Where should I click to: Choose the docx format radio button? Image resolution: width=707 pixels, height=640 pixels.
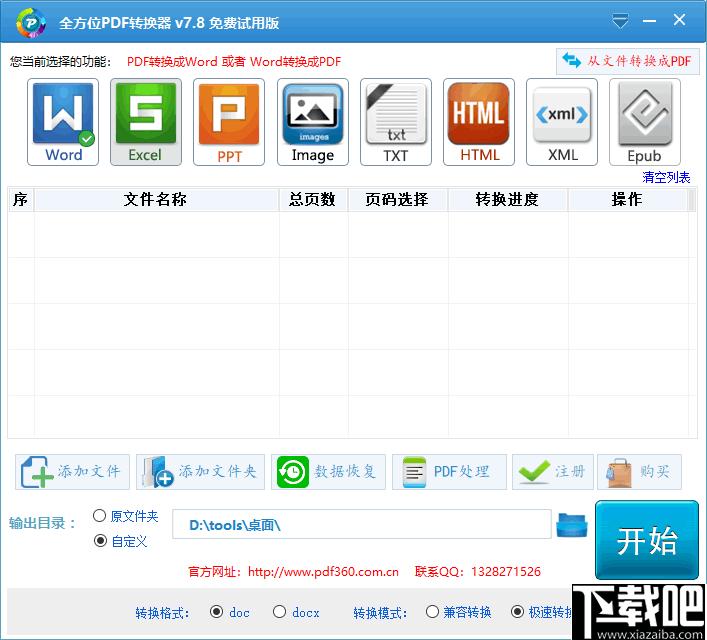point(280,612)
